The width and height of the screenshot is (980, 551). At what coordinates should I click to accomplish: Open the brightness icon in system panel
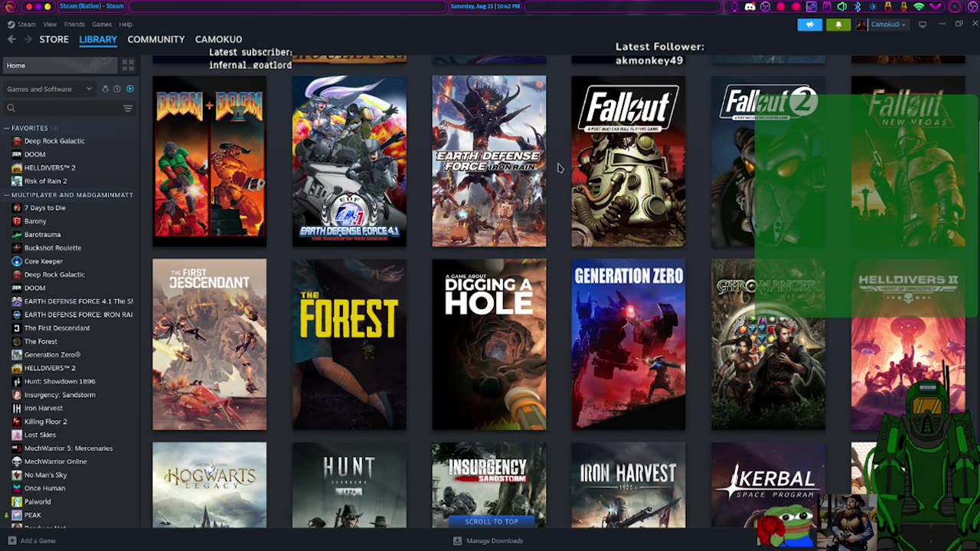[x=873, y=7]
